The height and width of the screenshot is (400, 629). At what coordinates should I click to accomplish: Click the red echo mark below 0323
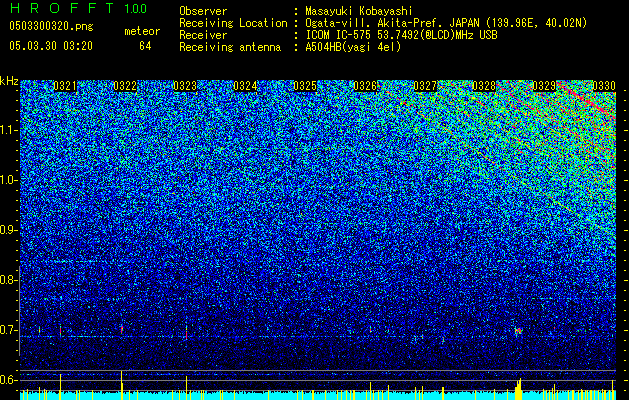[187, 334]
